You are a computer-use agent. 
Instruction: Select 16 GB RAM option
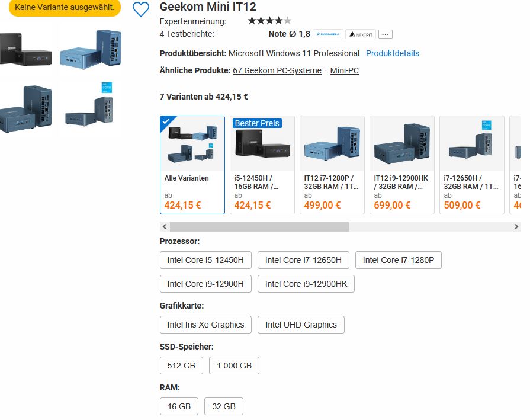point(179,406)
